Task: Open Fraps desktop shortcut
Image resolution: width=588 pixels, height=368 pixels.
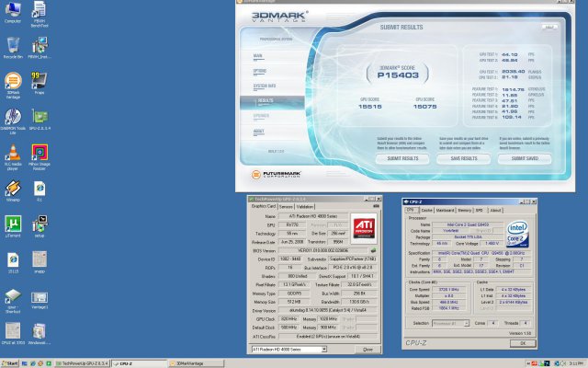Action: 40,84
